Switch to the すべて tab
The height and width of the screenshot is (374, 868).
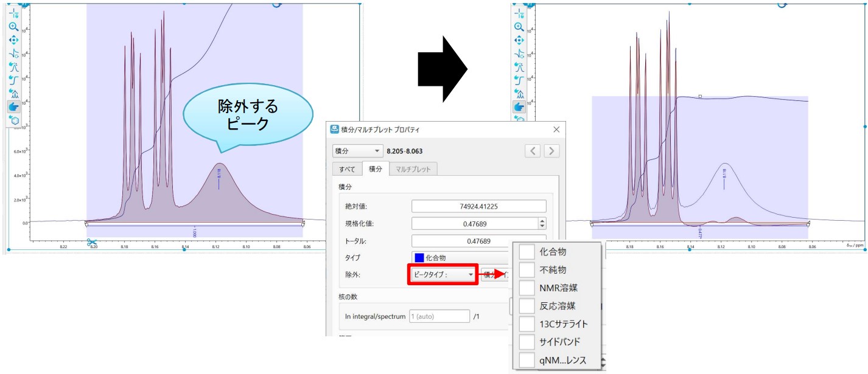coord(347,169)
